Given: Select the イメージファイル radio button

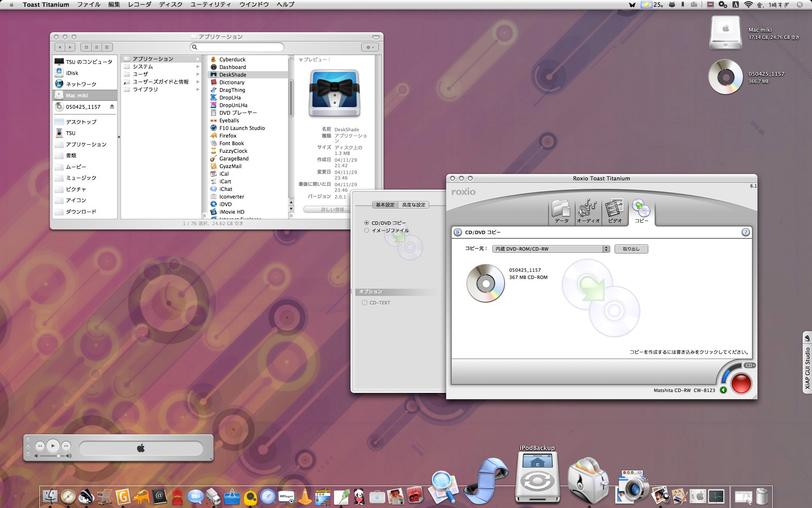Looking at the screenshot, I should click(367, 230).
